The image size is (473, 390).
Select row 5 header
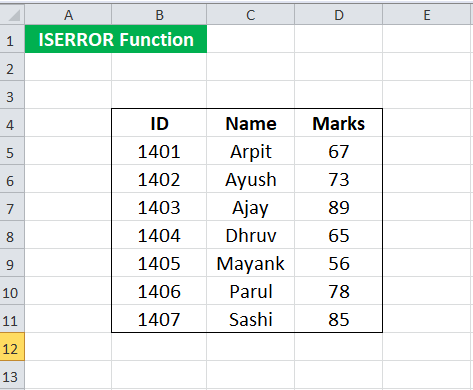coord(12,151)
